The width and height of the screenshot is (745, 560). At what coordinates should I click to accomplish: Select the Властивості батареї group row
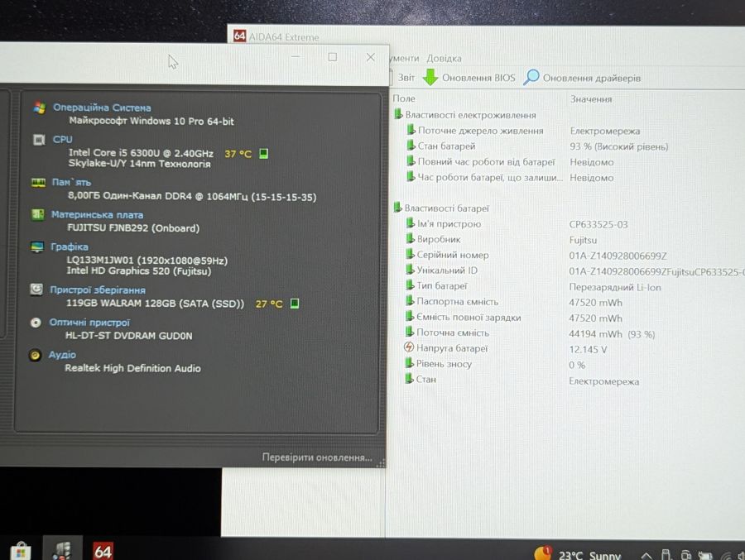point(441,208)
